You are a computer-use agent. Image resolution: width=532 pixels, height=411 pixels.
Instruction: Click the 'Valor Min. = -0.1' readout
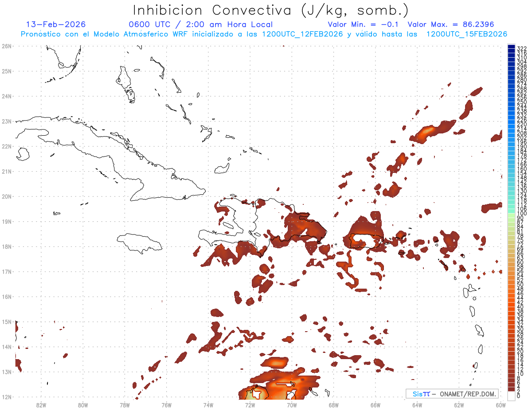click(x=363, y=24)
